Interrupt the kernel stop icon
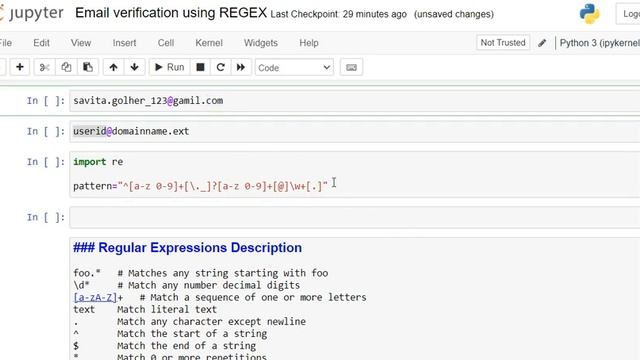Image resolution: width=640 pixels, height=360 pixels. click(x=200, y=67)
